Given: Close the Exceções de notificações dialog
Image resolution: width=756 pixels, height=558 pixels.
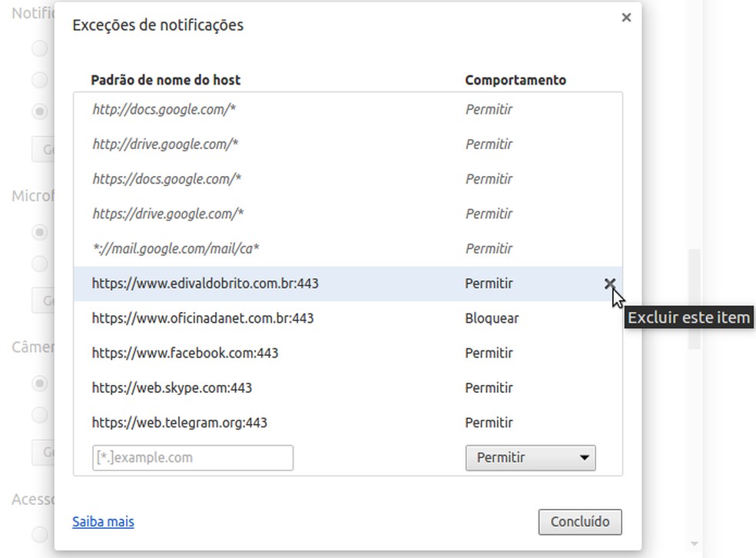Looking at the screenshot, I should click(626, 17).
